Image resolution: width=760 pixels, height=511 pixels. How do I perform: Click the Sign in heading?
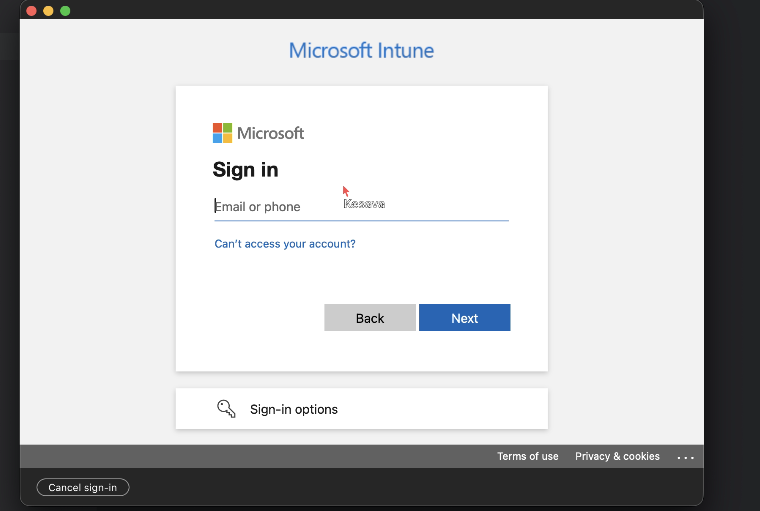point(245,169)
